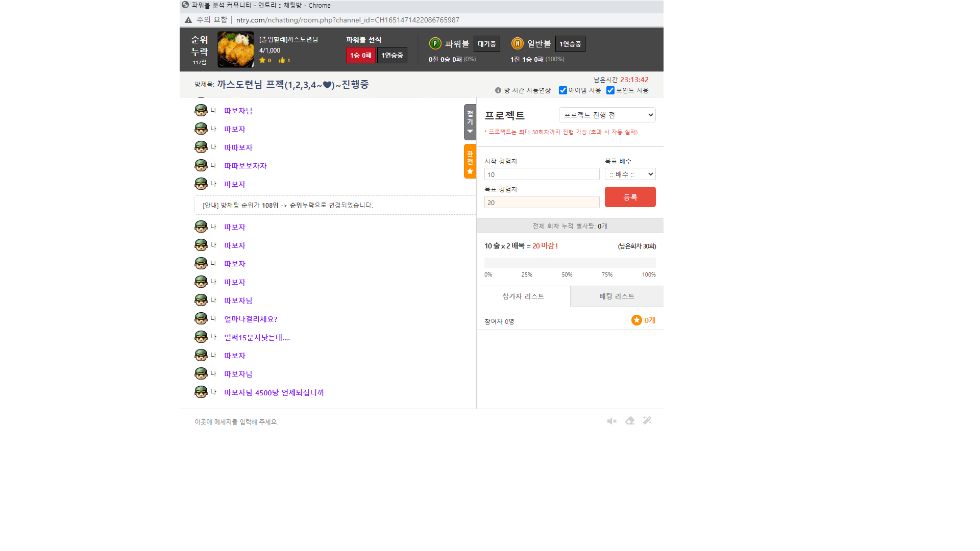
Task: Click the message 따보자님 4500탕 언제되십니까
Action: click(x=274, y=392)
